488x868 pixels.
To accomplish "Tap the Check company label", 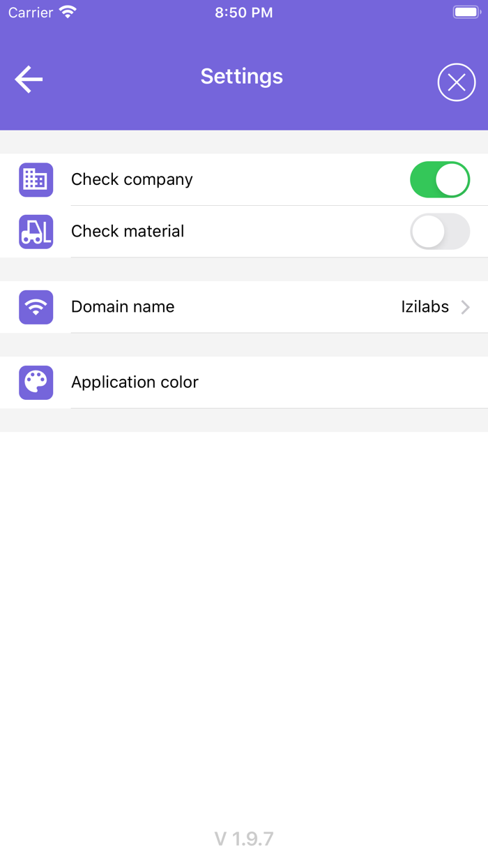I will pyautogui.click(x=132, y=180).
